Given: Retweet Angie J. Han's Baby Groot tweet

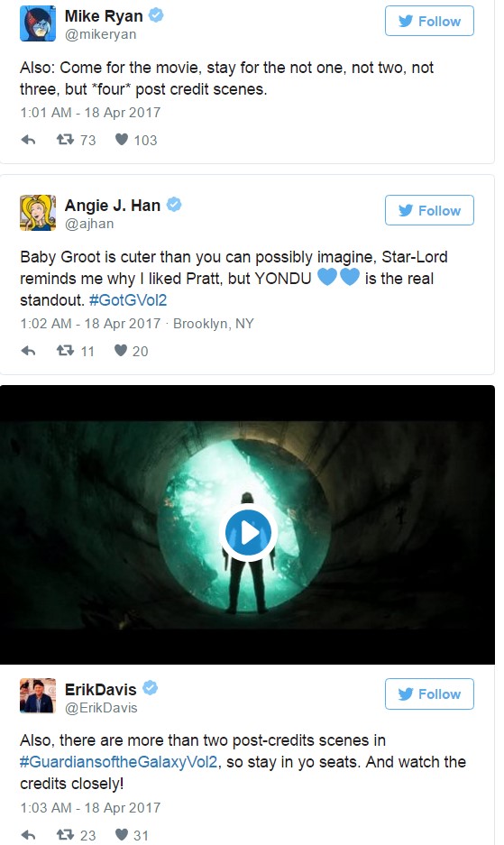Looking at the screenshot, I should point(65,351).
